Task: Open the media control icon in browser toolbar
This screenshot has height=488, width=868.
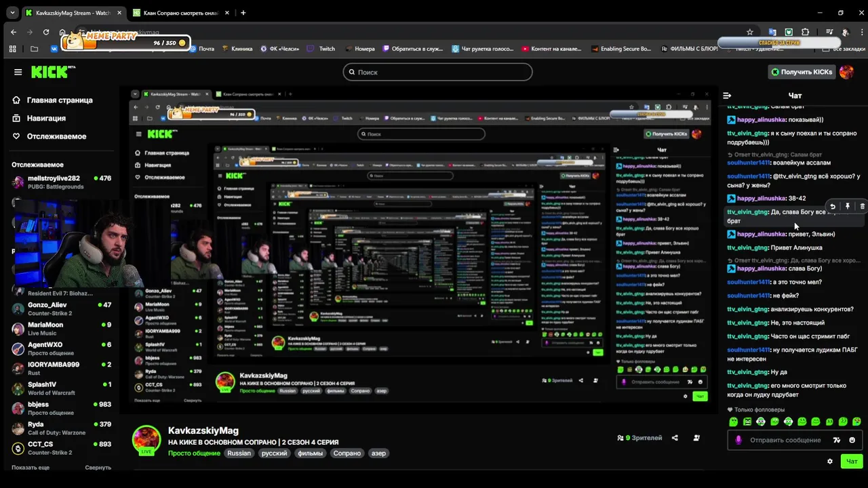Action: coord(829,32)
